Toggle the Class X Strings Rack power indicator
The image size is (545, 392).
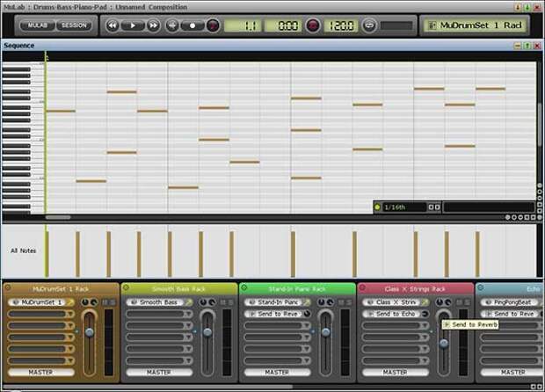[362, 287]
